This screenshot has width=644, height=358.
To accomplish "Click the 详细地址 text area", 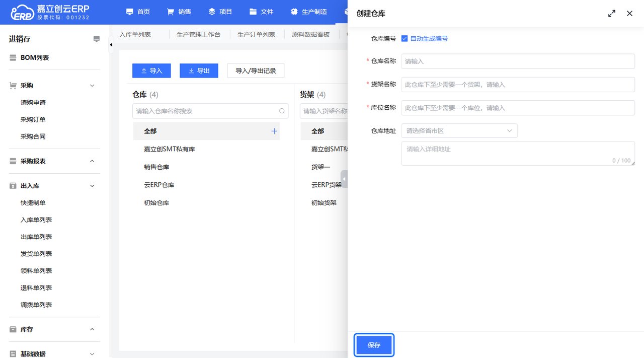I will pos(518,154).
